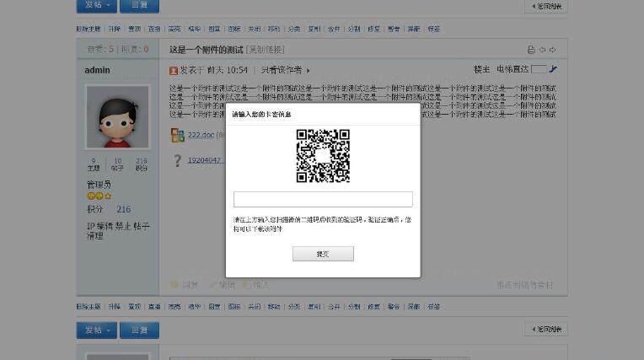Click the 管理员 user group label

99,184
